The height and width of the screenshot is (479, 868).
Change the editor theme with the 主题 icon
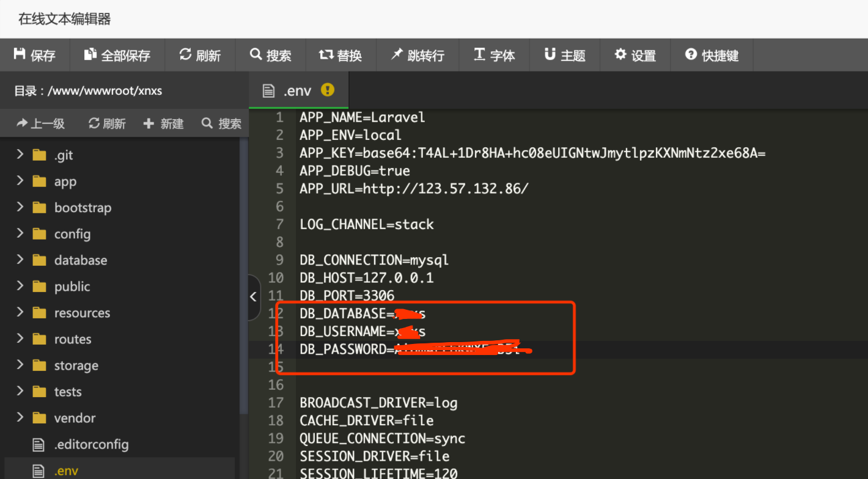pyautogui.click(x=551, y=55)
